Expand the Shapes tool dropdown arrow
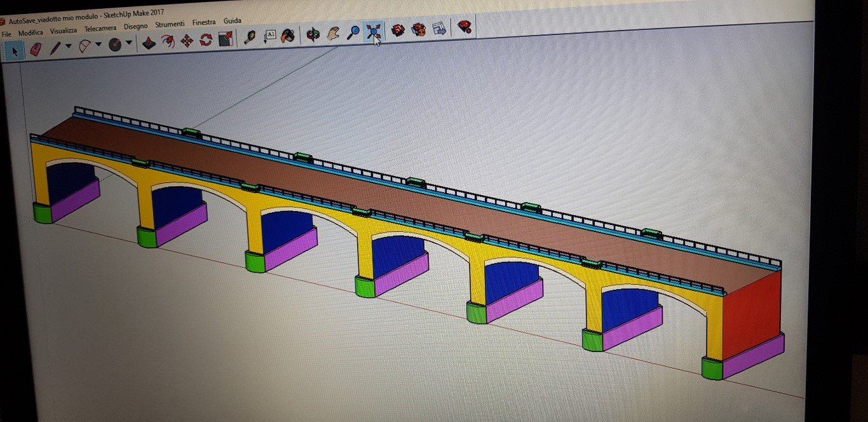The height and width of the screenshot is (422, 868). (x=129, y=43)
